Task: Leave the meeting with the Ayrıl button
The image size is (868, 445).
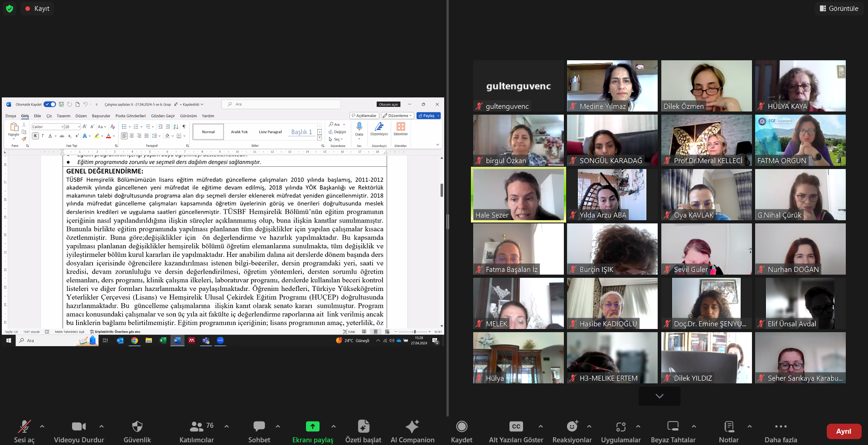Action: click(843, 431)
